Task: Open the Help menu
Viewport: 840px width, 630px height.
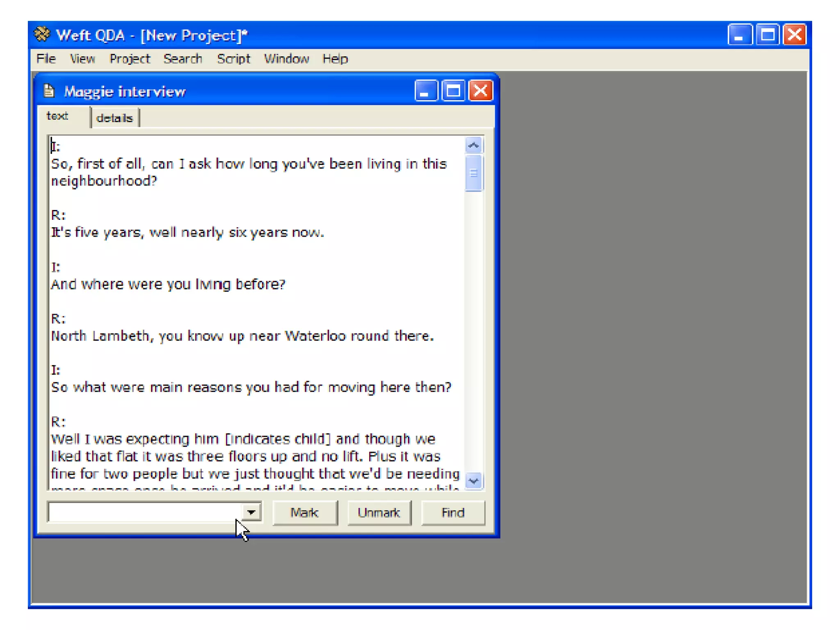Action: pyautogui.click(x=335, y=59)
